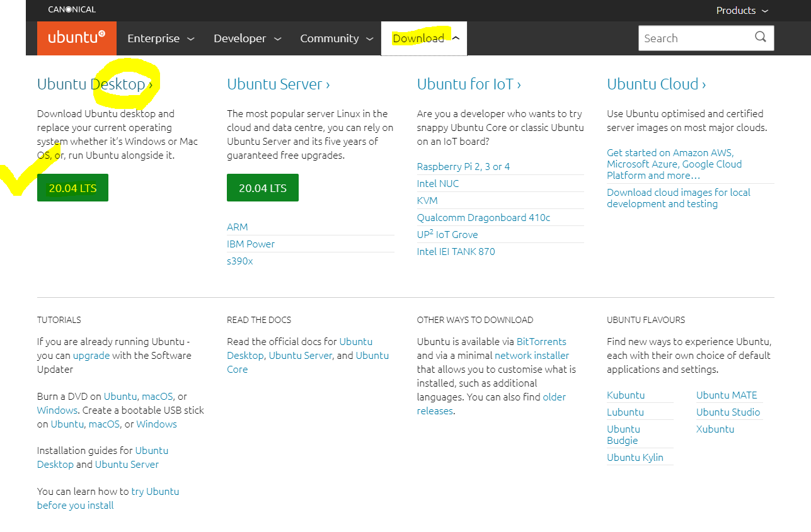The height and width of the screenshot is (532, 811).
Task: Click the network installer link
Action: (x=532, y=355)
